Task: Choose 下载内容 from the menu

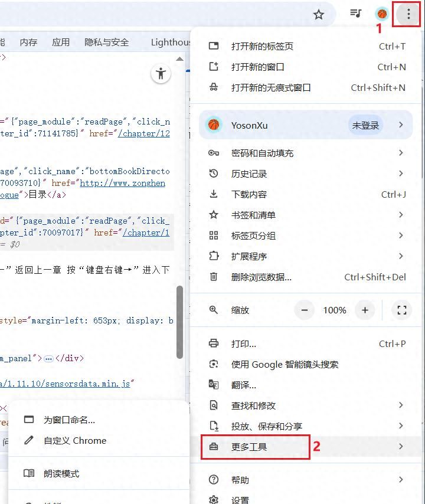Action: pyautogui.click(x=305, y=194)
